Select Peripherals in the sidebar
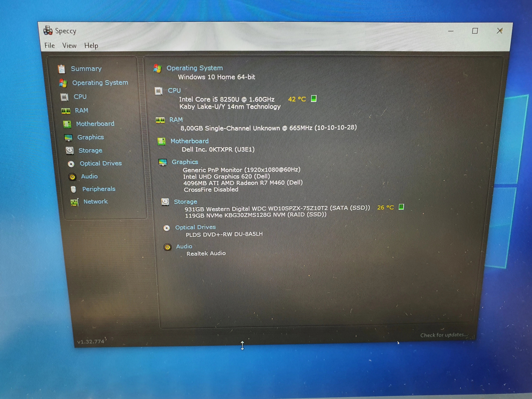The width and height of the screenshot is (532, 399). click(99, 189)
